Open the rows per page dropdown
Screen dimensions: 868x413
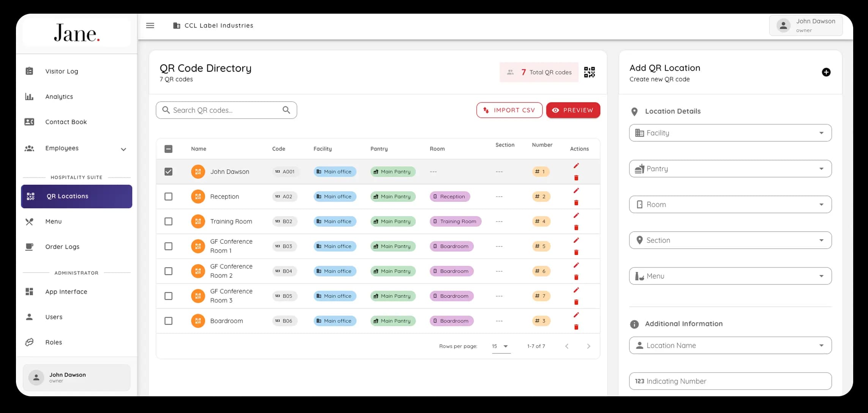click(501, 346)
